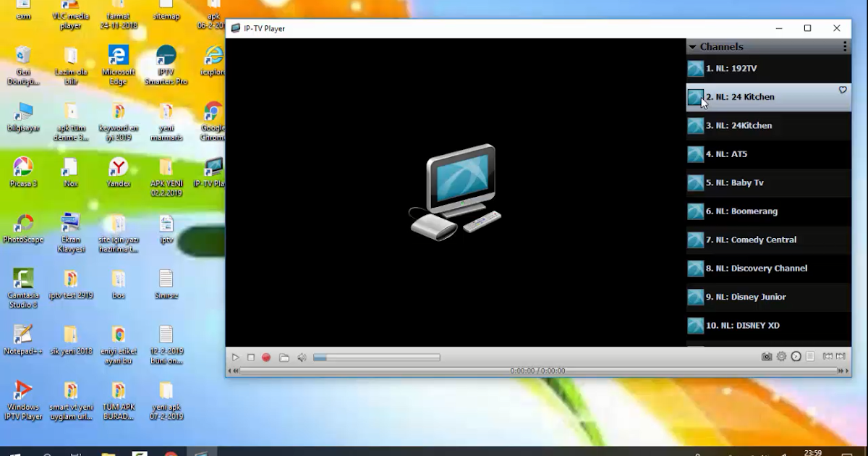Click the Boomerang channel thumbnail icon
868x456 pixels.
tap(695, 211)
